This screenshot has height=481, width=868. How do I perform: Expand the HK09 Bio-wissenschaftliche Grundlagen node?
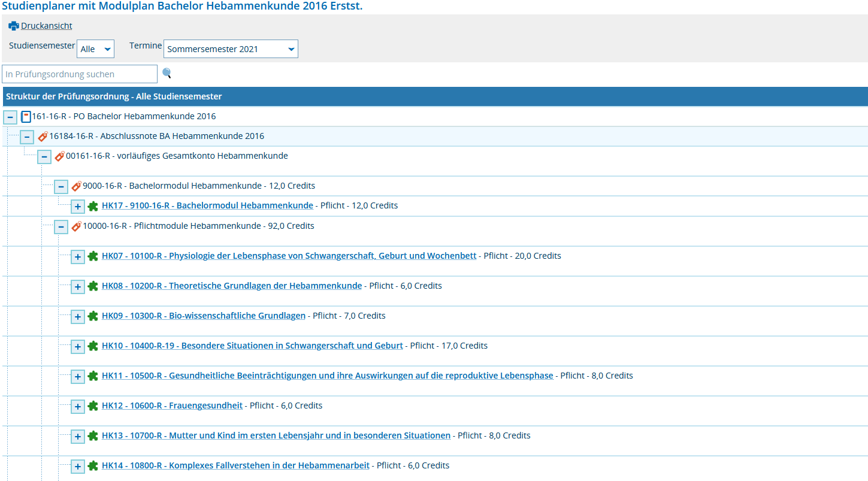tap(78, 316)
